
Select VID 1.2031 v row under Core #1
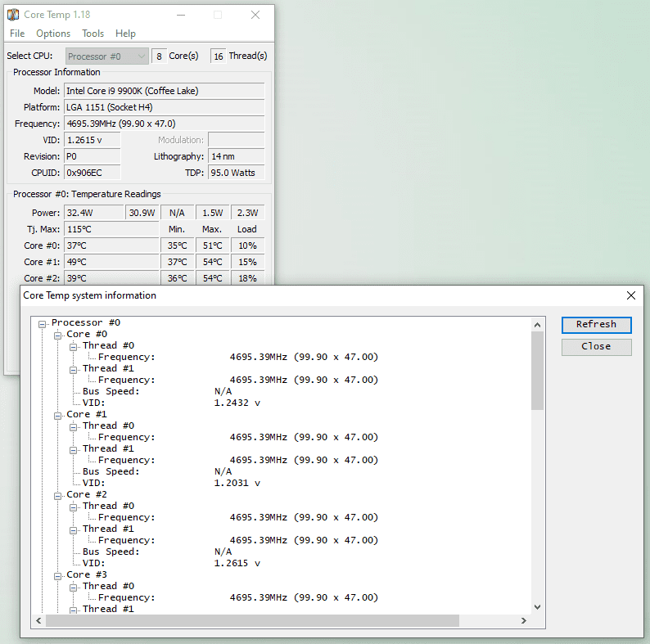click(x=171, y=484)
